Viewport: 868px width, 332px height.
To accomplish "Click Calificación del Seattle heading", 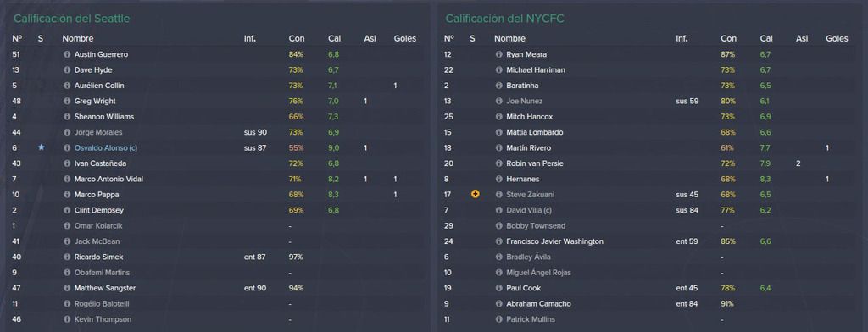I will (71, 19).
